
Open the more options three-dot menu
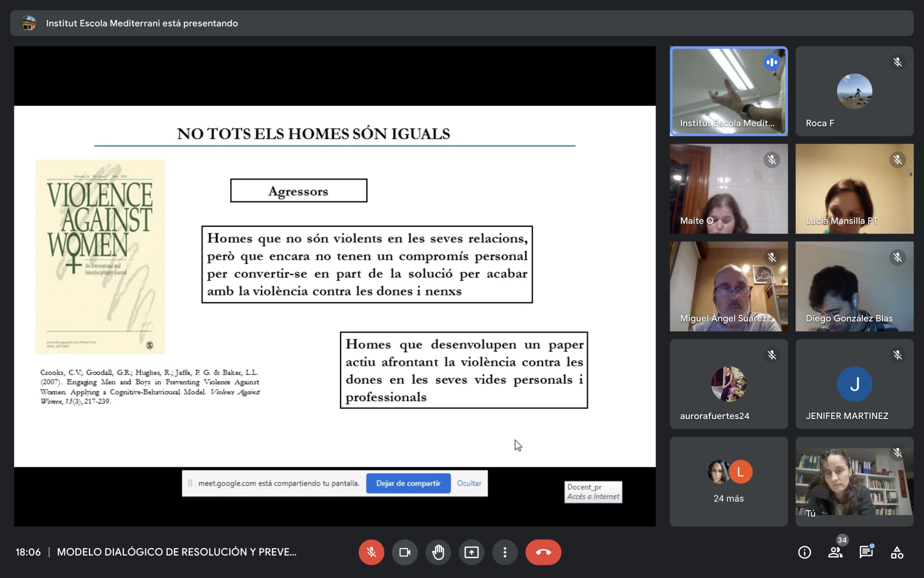tap(505, 552)
